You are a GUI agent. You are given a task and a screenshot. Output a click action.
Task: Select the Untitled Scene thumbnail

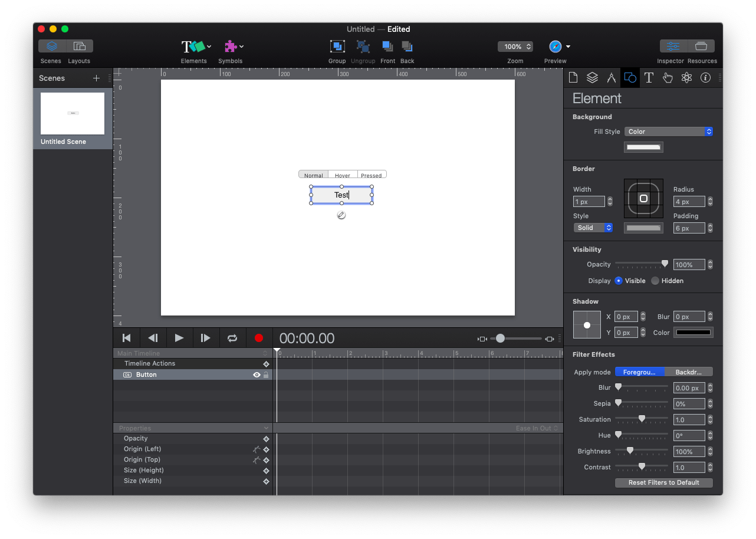pyautogui.click(x=72, y=113)
